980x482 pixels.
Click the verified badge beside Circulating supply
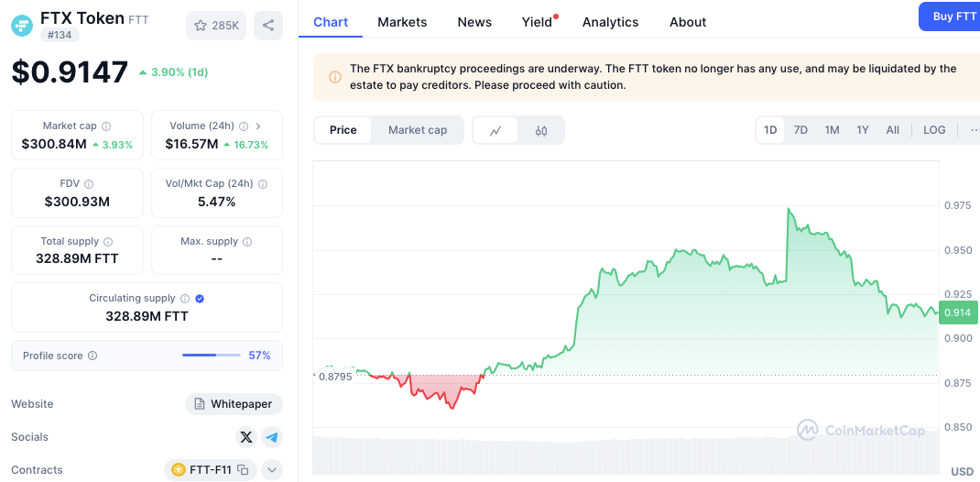coord(200,299)
